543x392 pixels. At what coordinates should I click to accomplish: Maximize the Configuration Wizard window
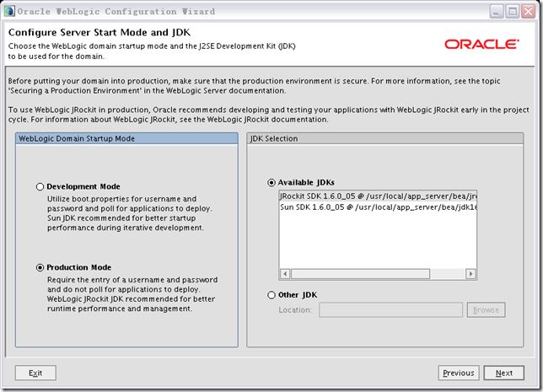512,12
